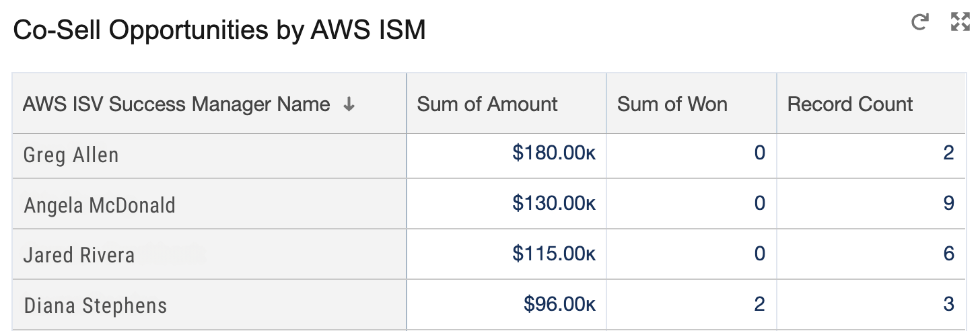Image resolution: width=980 pixels, height=331 pixels.
Task: Select the Angela McDonald row name
Action: [x=100, y=205]
